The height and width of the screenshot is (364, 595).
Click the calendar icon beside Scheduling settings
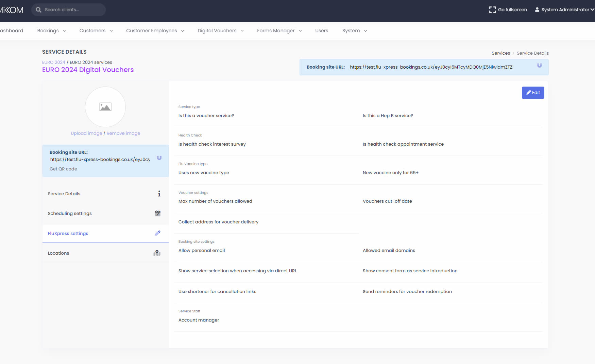pyautogui.click(x=157, y=214)
